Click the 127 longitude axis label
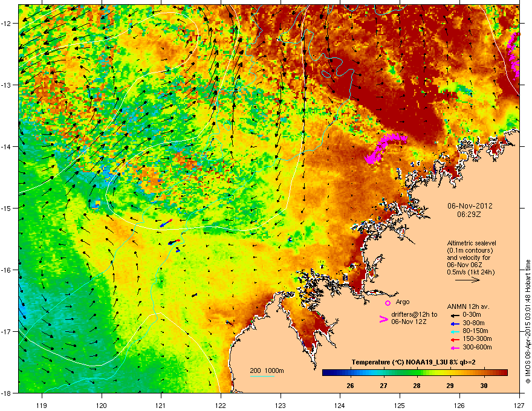The image size is (532, 411). pyautogui.click(x=519, y=405)
